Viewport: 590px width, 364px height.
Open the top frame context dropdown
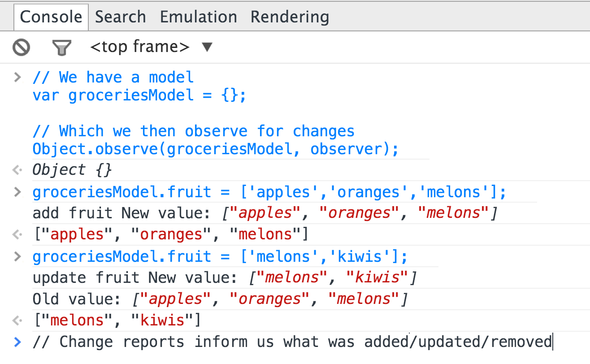pos(152,47)
